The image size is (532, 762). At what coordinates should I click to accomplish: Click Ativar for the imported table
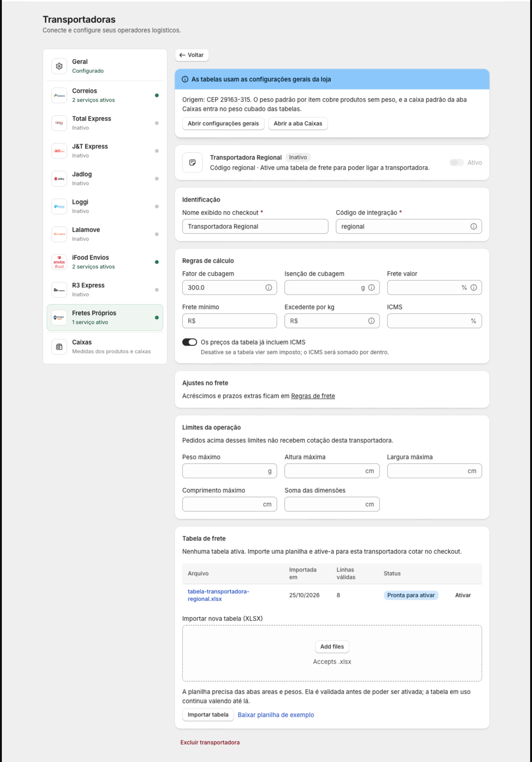pos(463,595)
